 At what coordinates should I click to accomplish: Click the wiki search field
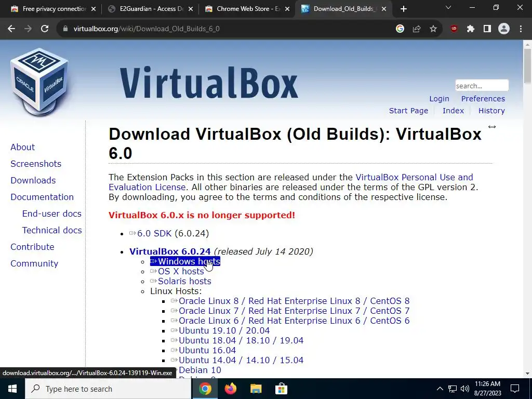click(x=482, y=86)
